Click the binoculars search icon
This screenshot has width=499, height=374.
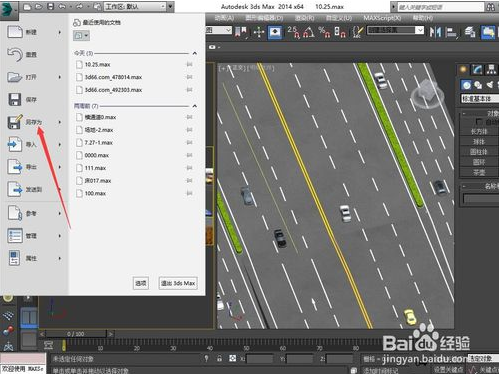(491, 7)
